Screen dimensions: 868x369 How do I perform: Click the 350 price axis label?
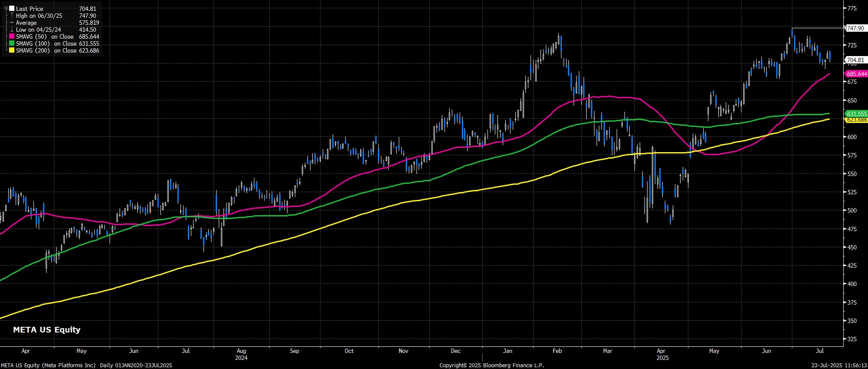pyautogui.click(x=851, y=321)
